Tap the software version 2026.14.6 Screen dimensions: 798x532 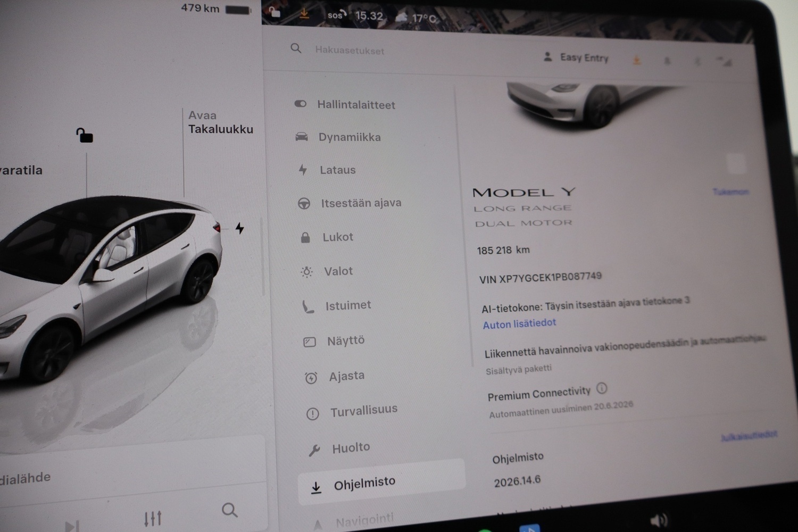tap(517, 481)
